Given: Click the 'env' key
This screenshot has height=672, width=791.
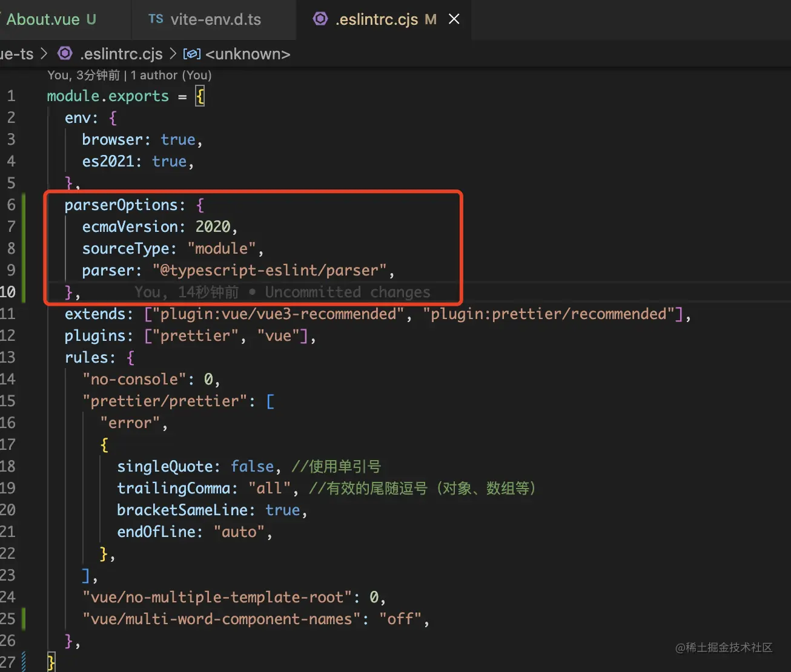Looking at the screenshot, I should [x=78, y=118].
